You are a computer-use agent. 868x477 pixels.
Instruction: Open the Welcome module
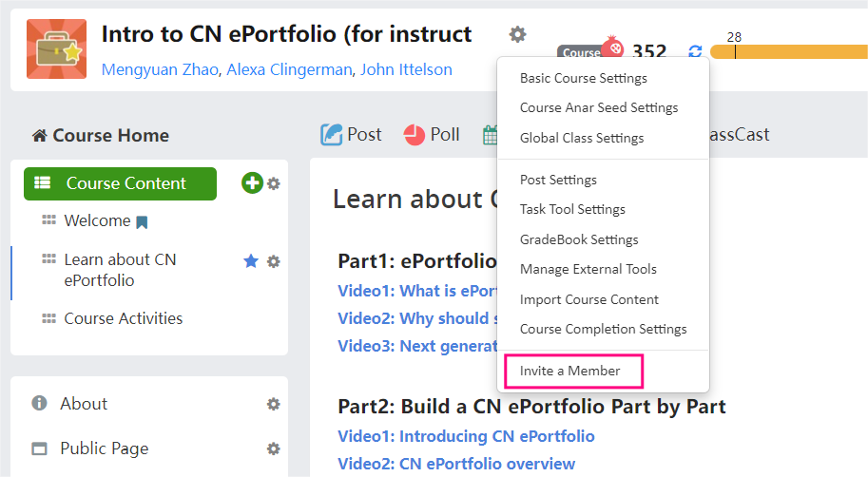point(97,220)
